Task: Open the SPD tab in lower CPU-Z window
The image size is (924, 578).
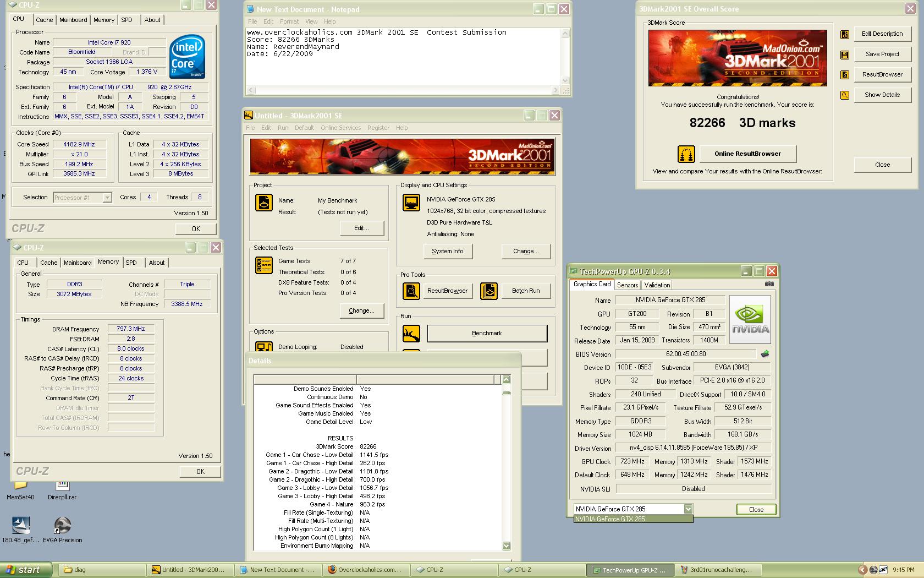Action: click(131, 263)
